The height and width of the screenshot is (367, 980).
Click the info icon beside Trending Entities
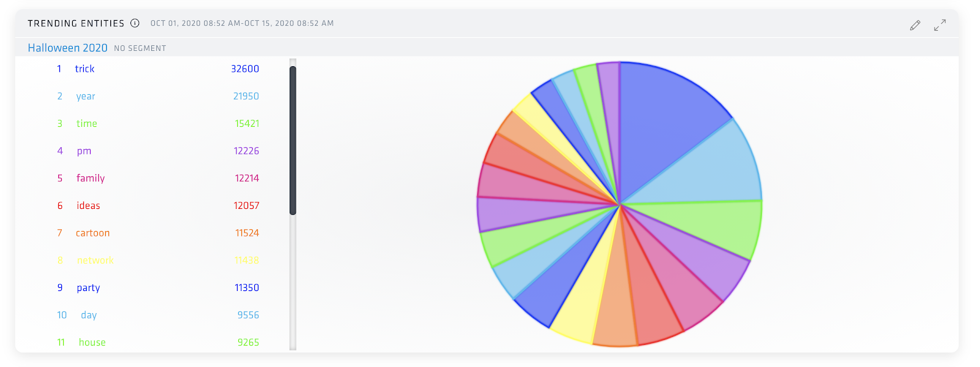click(135, 23)
